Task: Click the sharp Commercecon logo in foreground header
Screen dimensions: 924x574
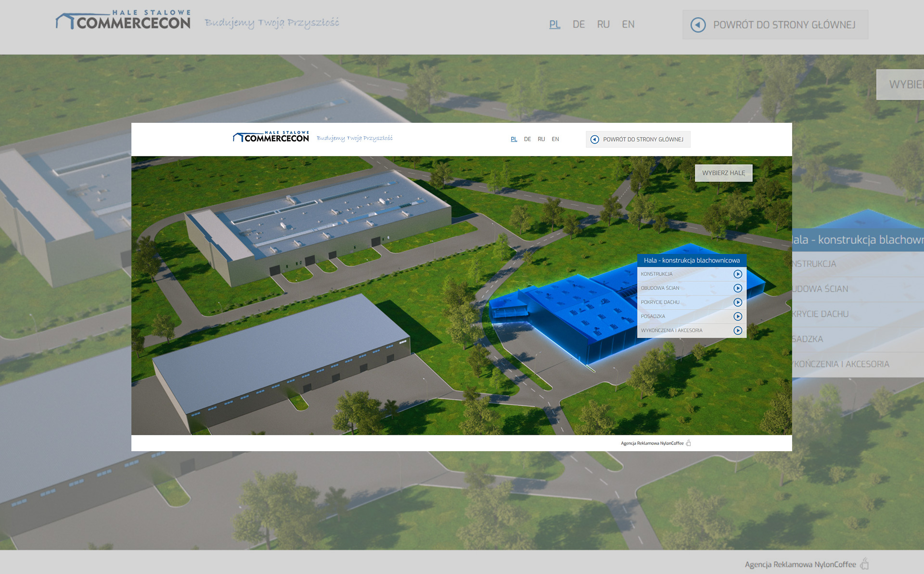Action: click(x=271, y=137)
